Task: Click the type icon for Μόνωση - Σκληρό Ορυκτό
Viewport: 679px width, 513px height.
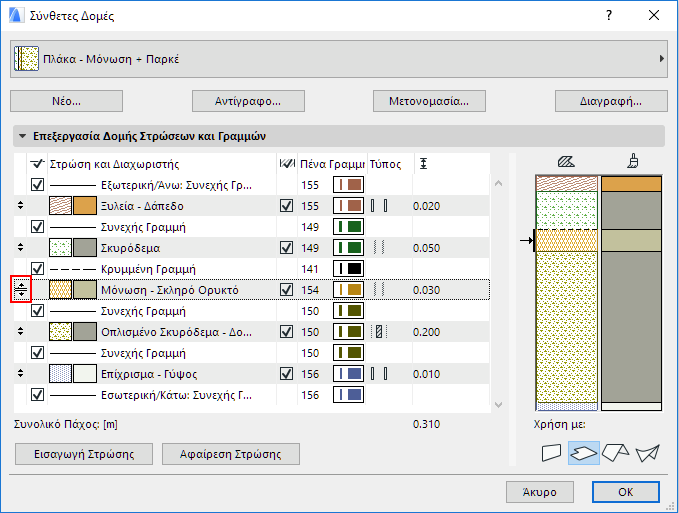Action: pos(379,290)
